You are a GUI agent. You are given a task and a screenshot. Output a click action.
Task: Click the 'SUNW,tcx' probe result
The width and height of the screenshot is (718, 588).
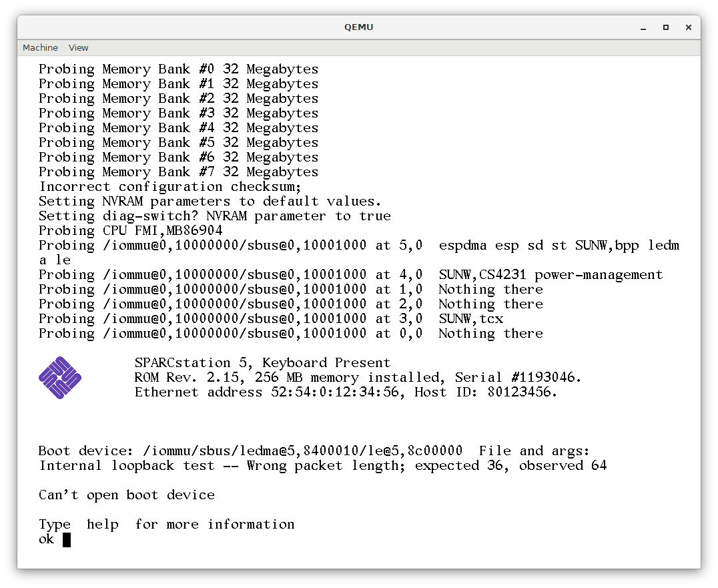470,319
